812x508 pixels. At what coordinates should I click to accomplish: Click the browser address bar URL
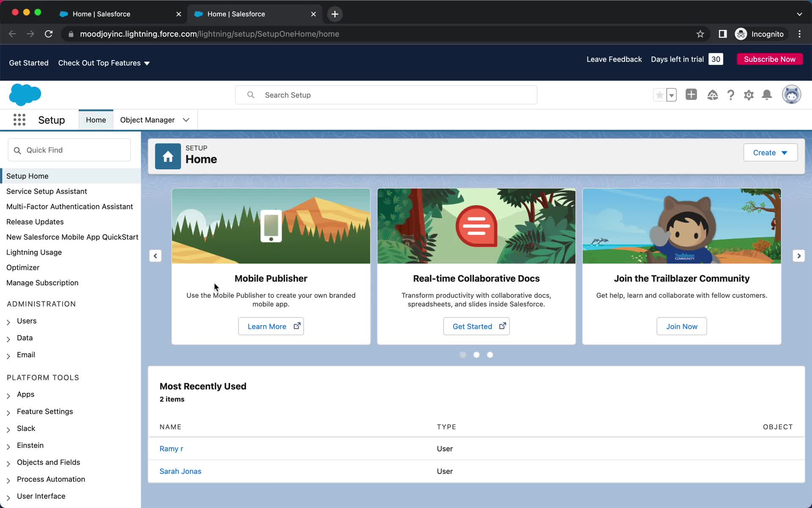[209, 34]
